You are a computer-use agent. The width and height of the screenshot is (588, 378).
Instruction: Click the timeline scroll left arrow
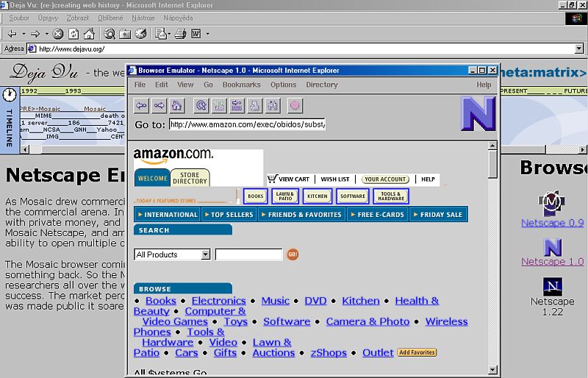pyautogui.click(x=25, y=149)
